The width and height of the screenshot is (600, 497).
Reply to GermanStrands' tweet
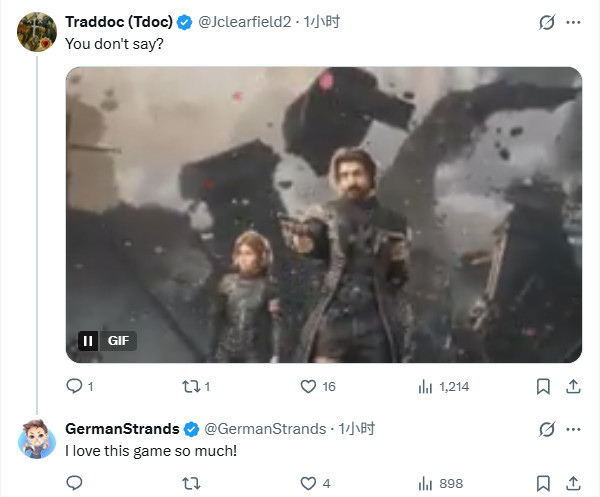(x=74, y=483)
